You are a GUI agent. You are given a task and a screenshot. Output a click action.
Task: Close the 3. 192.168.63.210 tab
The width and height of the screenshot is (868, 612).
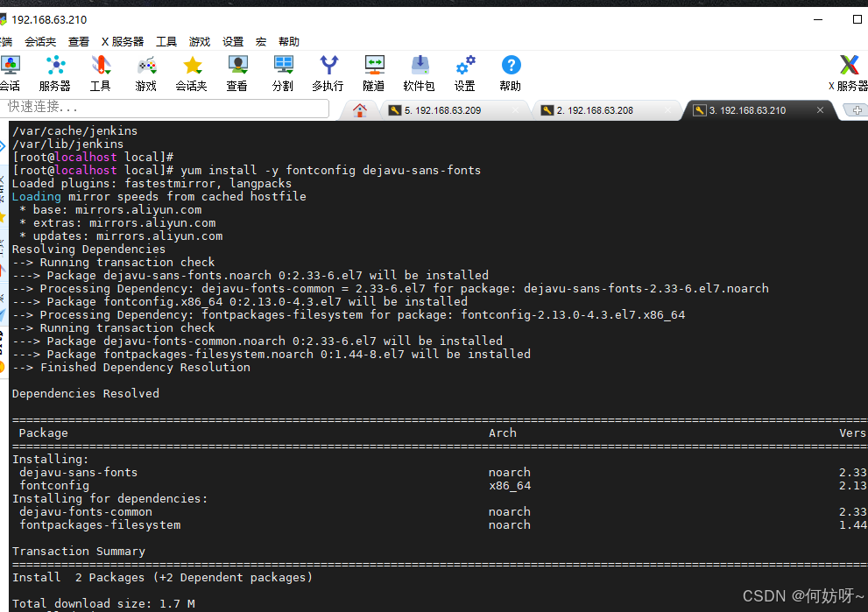[x=820, y=110]
